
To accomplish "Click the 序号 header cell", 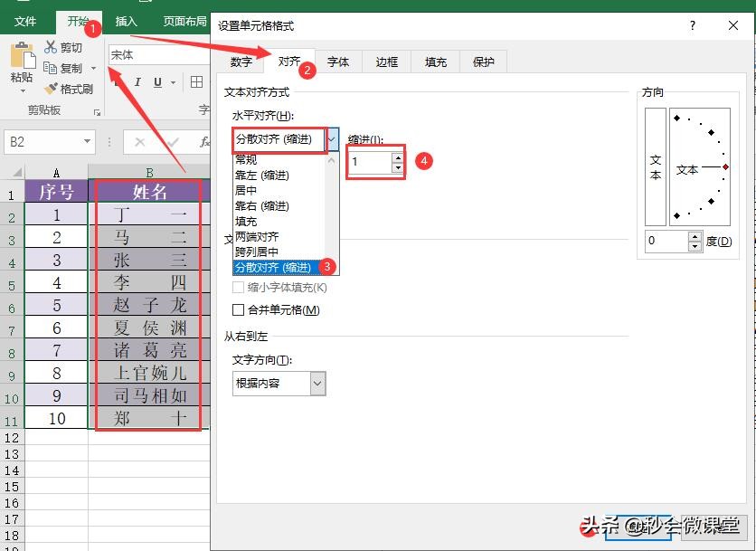I will pos(56,192).
